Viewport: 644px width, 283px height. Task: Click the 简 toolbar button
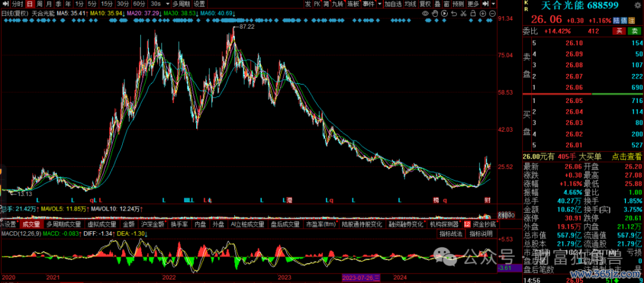coord(326,4)
